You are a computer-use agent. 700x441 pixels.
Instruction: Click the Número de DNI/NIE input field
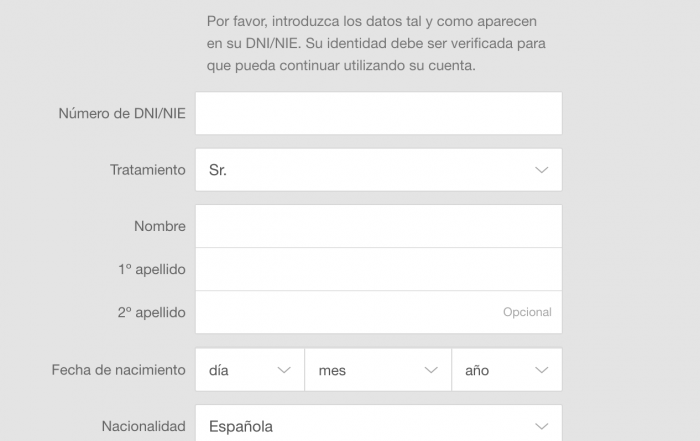click(378, 113)
